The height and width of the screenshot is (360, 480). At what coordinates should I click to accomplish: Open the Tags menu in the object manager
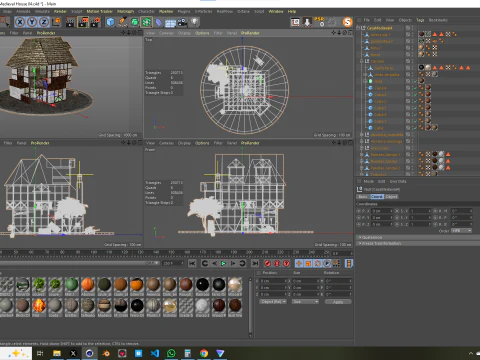420,20
